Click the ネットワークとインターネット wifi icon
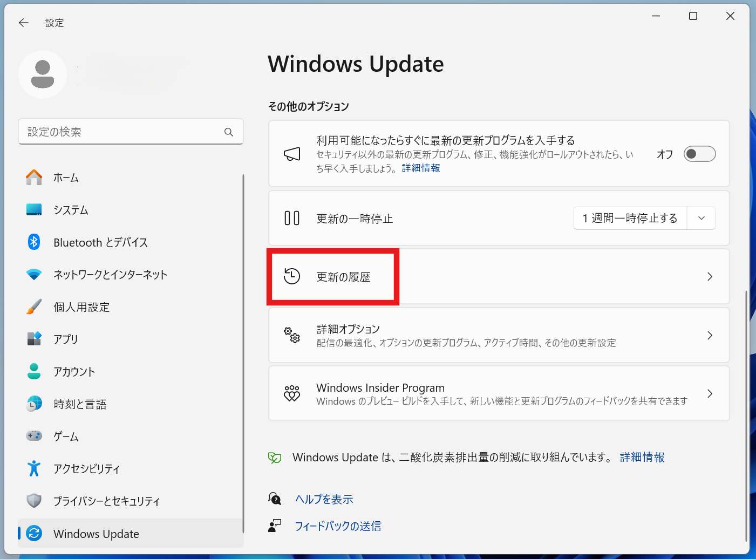This screenshot has width=756, height=559. [x=34, y=275]
